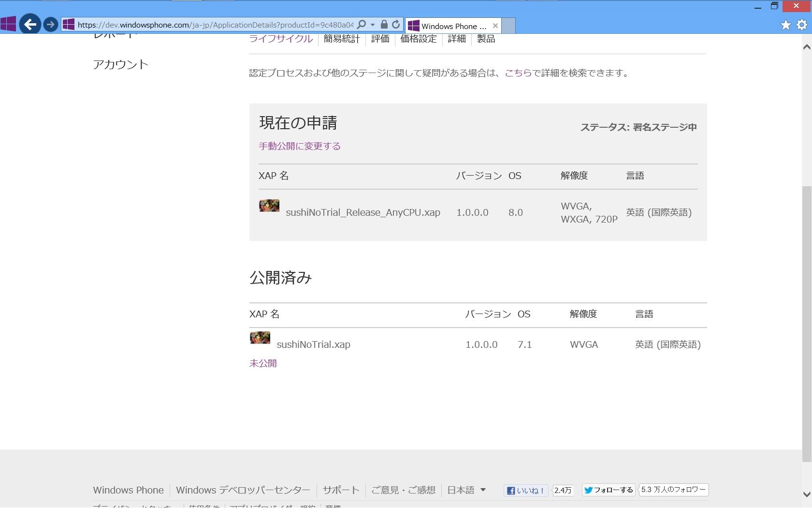Click the 8.0 OS value
Image resolution: width=812 pixels, height=508 pixels.
tap(516, 212)
